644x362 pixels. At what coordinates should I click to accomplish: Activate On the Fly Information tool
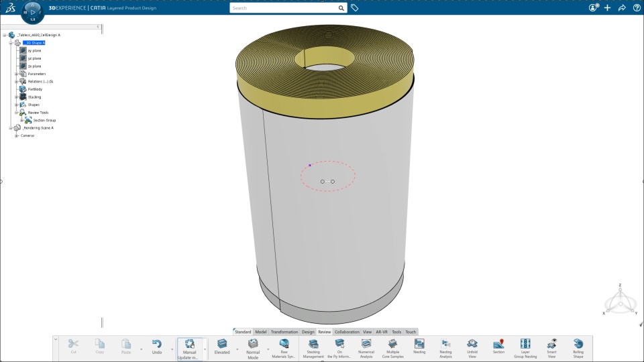[x=339, y=349]
